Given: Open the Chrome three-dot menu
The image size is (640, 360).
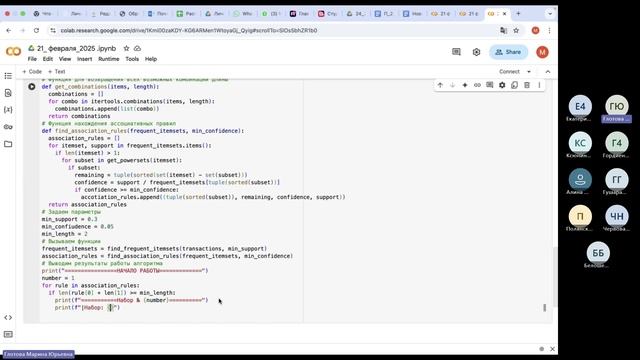Looking at the screenshot, I should click(549, 30).
